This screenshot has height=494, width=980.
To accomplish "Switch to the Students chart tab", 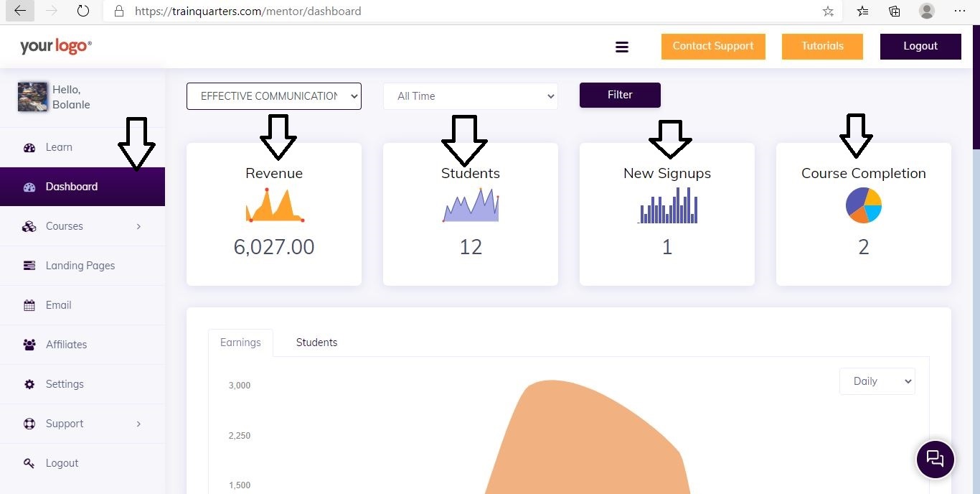I will 316,342.
